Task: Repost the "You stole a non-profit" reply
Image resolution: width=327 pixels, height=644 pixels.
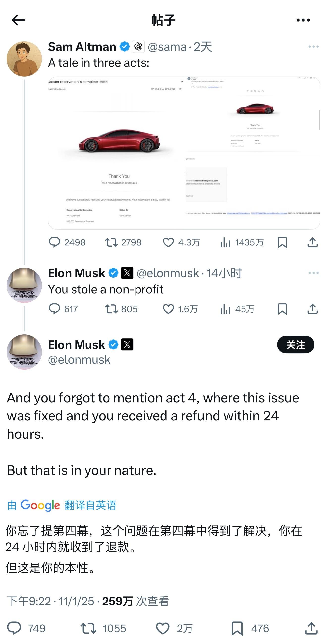Action: pos(111,309)
